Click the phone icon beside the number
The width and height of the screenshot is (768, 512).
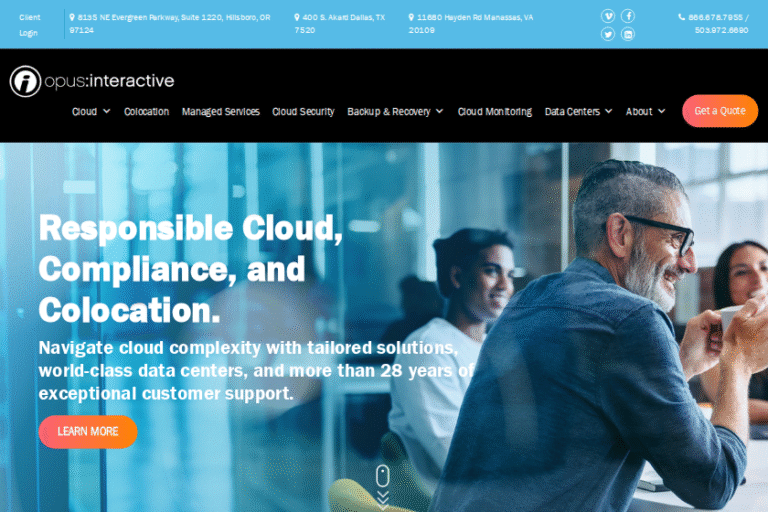[681, 17]
